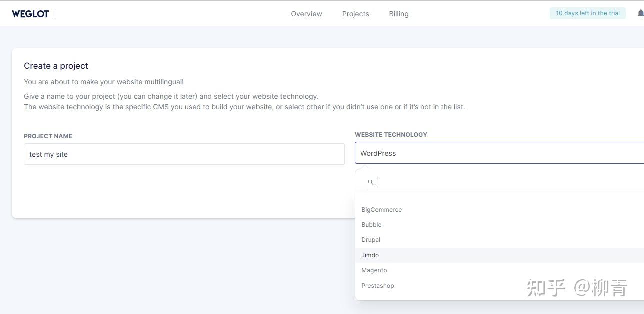Click the Create a project heading

(56, 66)
